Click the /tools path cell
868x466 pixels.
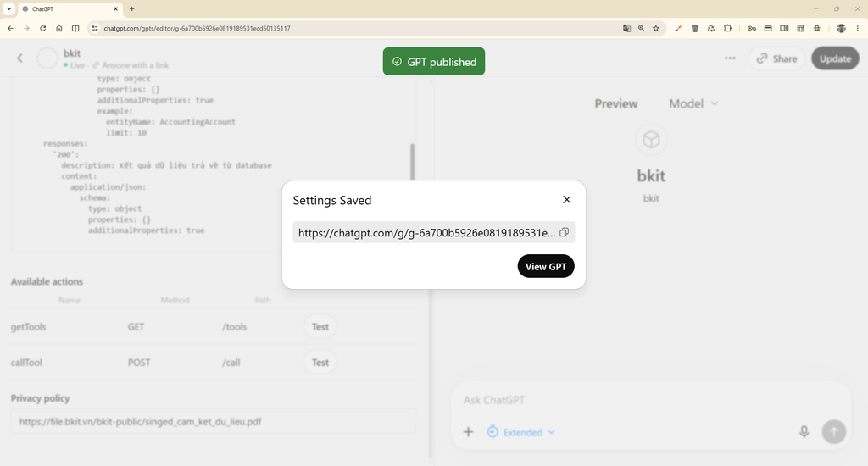pyautogui.click(x=234, y=326)
